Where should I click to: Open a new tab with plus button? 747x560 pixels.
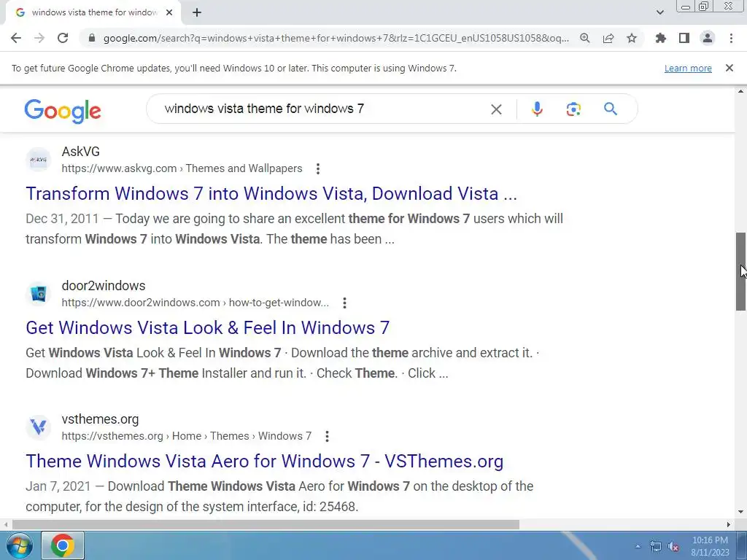pyautogui.click(x=197, y=12)
